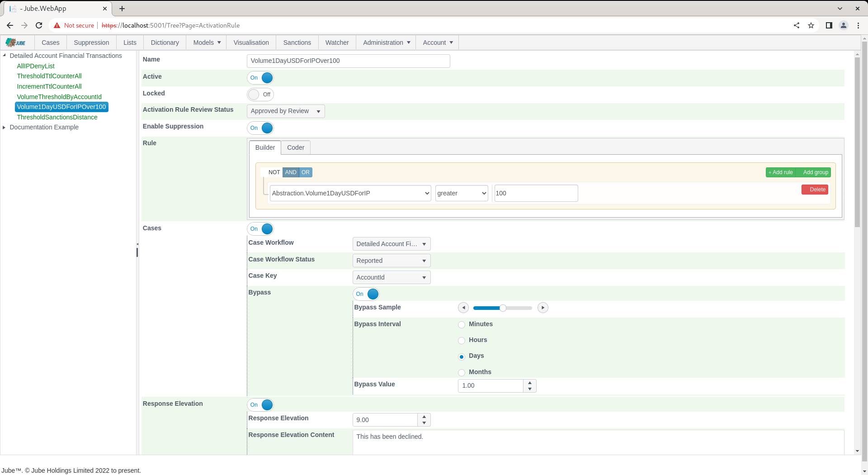Reload the current page
868x475 pixels.
pyautogui.click(x=39, y=25)
